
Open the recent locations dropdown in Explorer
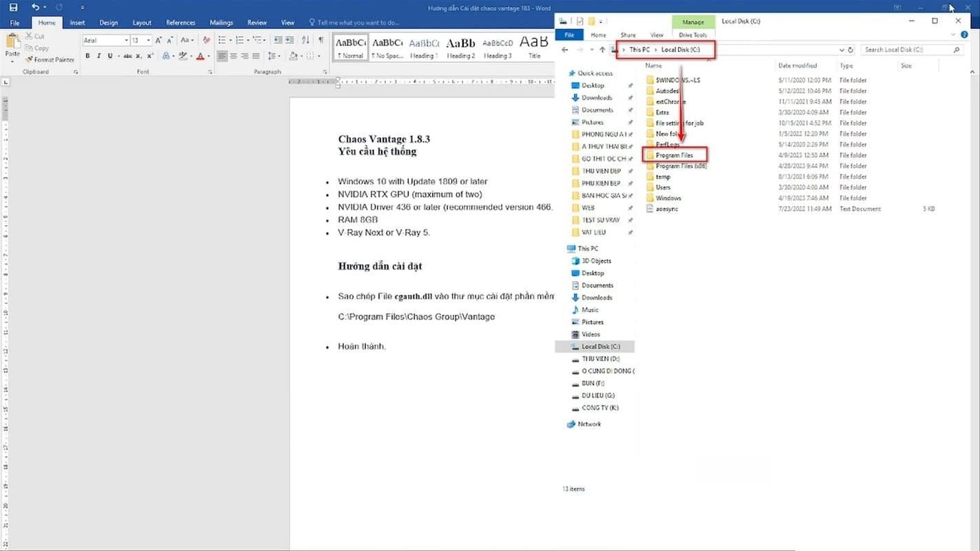pos(592,50)
